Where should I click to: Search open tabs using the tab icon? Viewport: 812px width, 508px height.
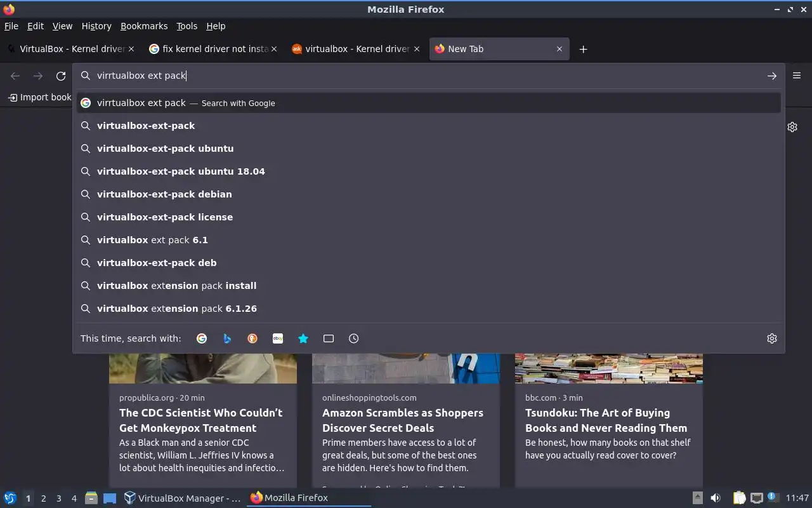329,338
